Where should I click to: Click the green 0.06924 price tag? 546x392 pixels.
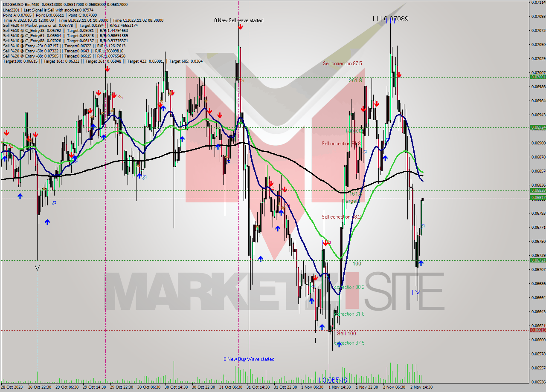(x=537, y=127)
